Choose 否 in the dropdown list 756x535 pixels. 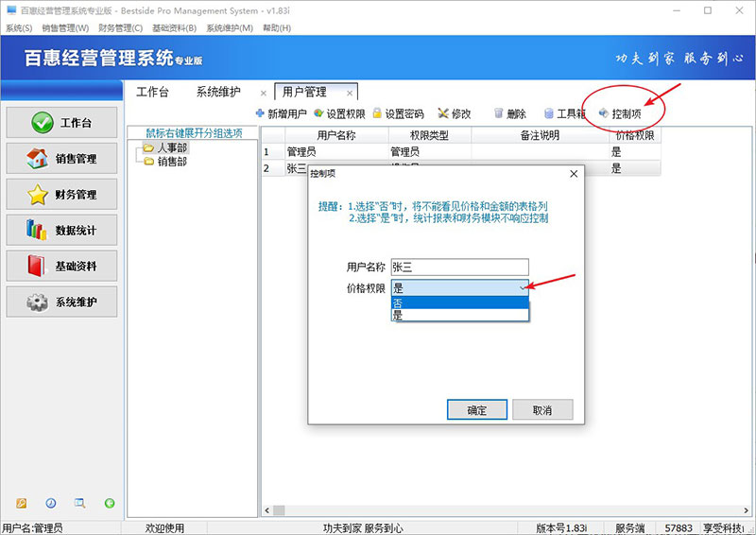pyautogui.click(x=460, y=303)
